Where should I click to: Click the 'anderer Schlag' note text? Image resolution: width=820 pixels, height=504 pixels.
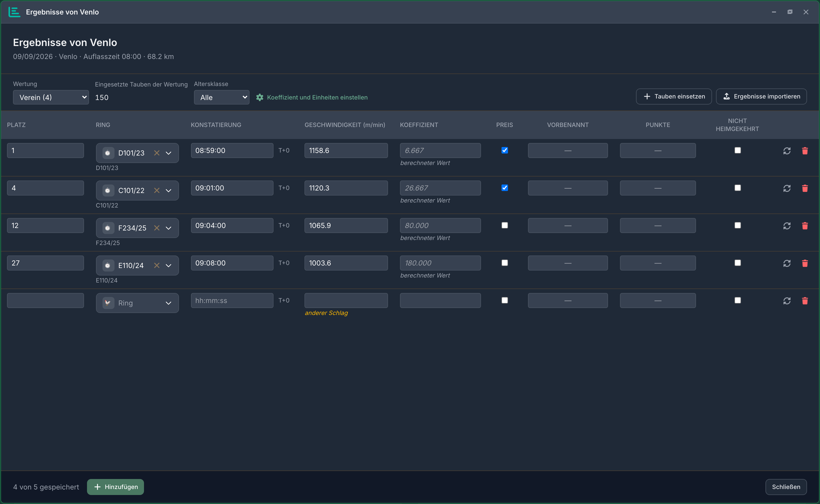[x=326, y=313]
